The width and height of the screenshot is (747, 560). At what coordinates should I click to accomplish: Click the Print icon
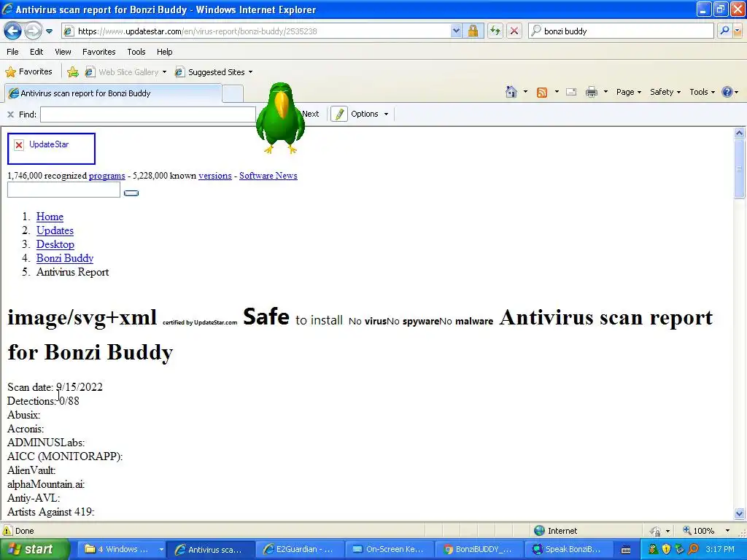pos(591,93)
